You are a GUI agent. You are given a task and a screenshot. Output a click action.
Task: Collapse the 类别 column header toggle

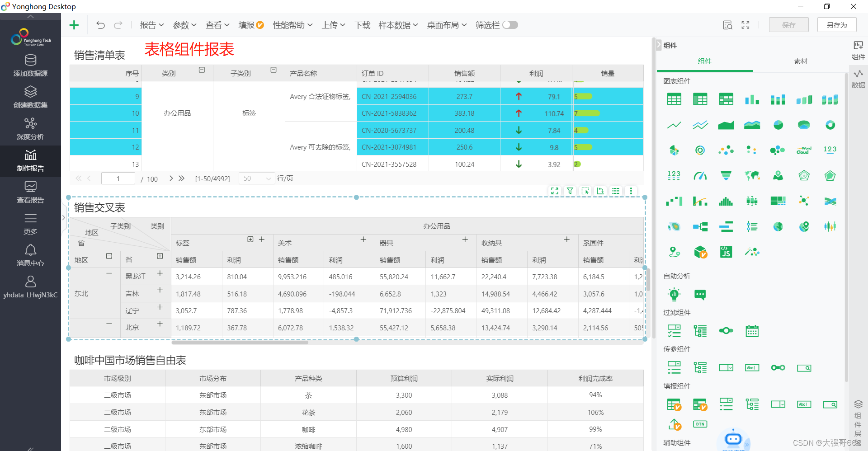(x=202, y=70)
